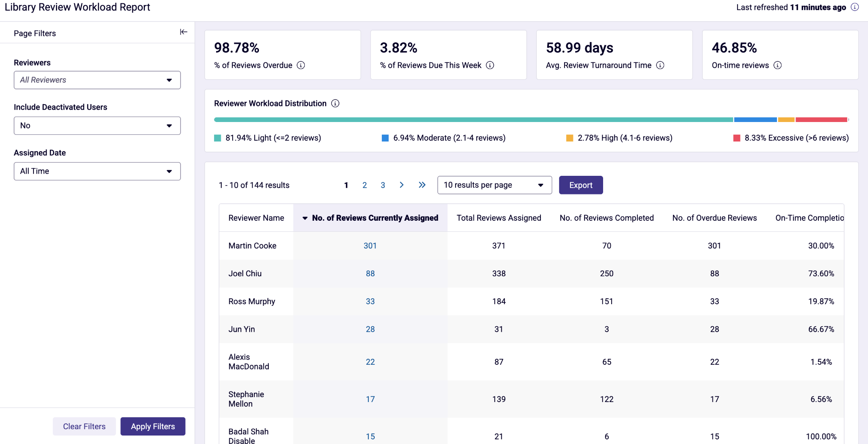Click the Export button
The width and height of the screenshot is (868, 444).
coord(581,185)
